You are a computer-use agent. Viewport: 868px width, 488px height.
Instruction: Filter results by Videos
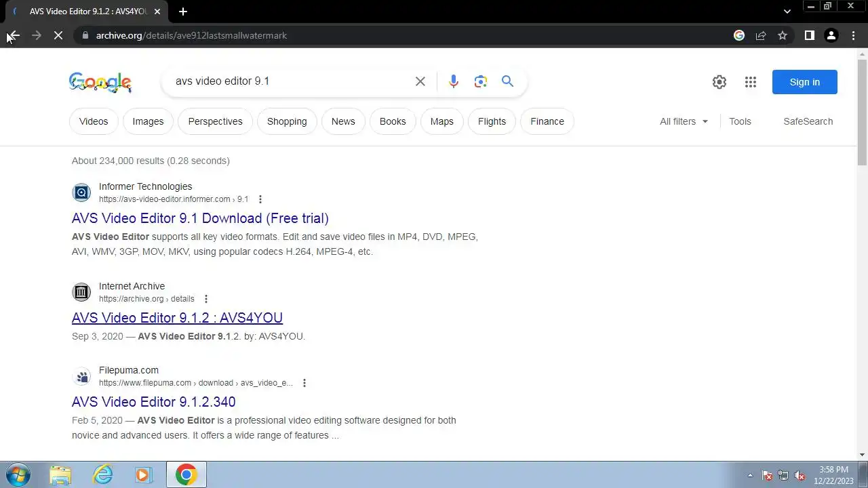pyautogui.click(x=94, y=121)
